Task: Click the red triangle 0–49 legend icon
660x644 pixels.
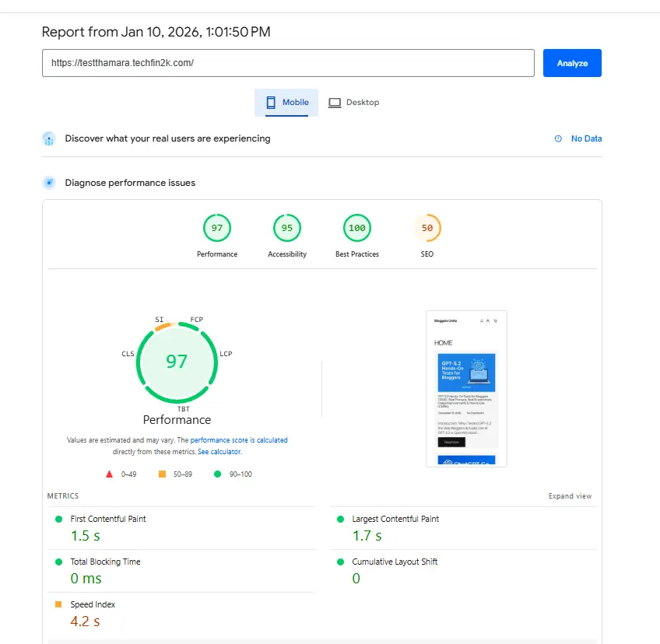Action: click(x=110, y=474)
